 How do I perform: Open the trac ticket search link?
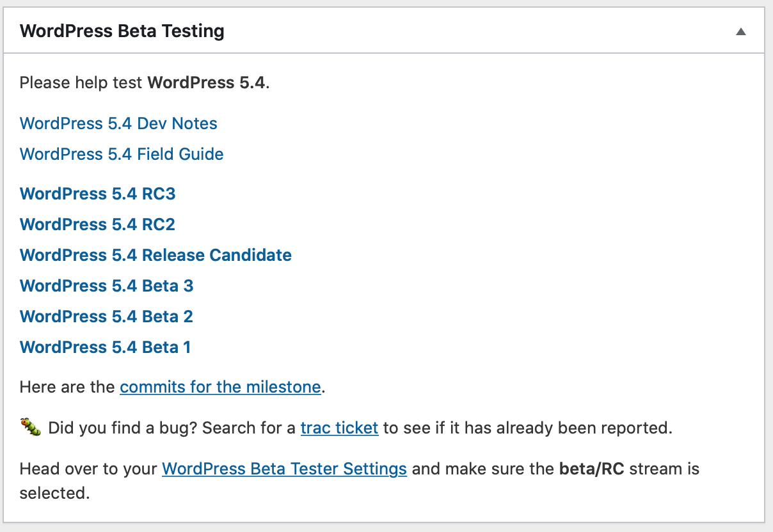click(x=340, y=428)
